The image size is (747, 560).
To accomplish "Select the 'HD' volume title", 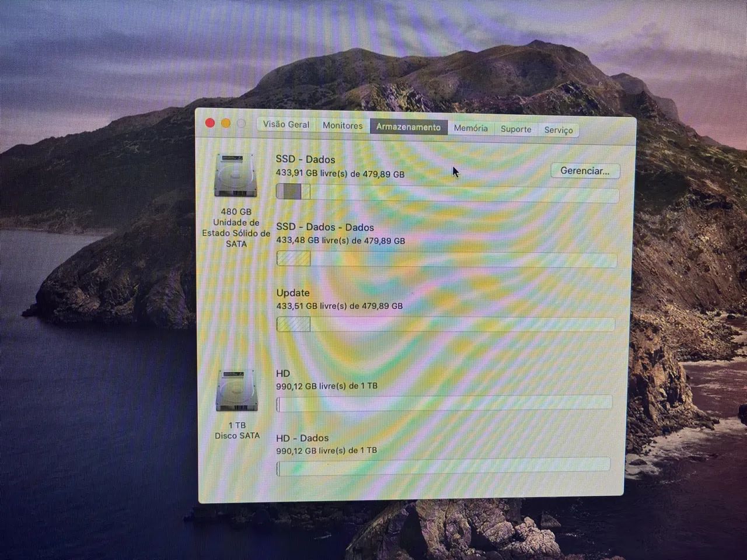I will coord(283,373).
